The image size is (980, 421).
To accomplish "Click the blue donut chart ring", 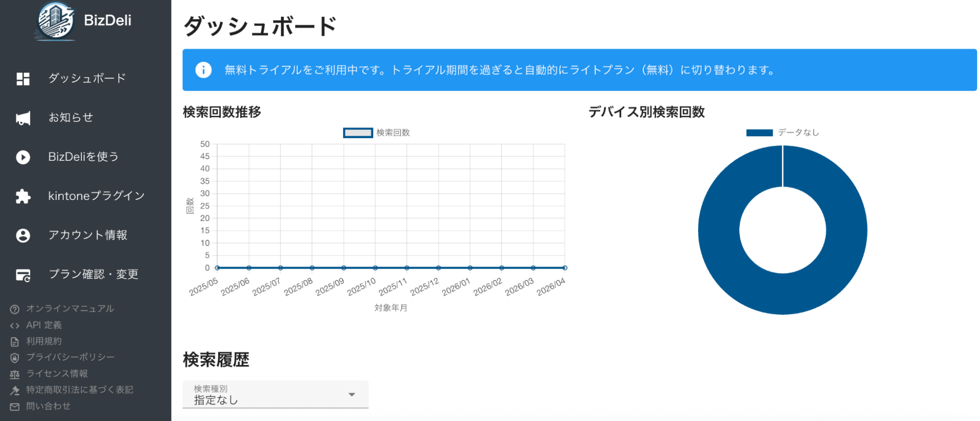I will [718, 230].
